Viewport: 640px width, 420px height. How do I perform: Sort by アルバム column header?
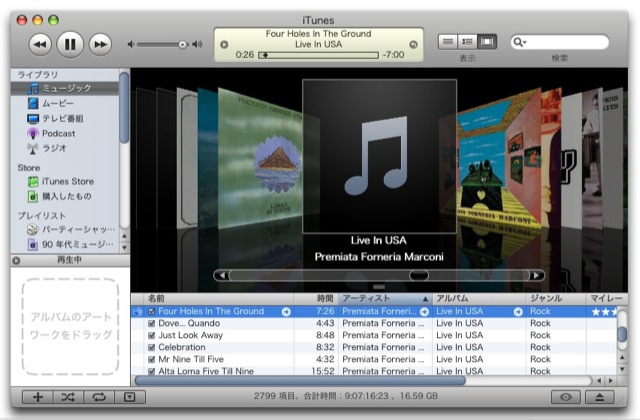tap(479, 298)
